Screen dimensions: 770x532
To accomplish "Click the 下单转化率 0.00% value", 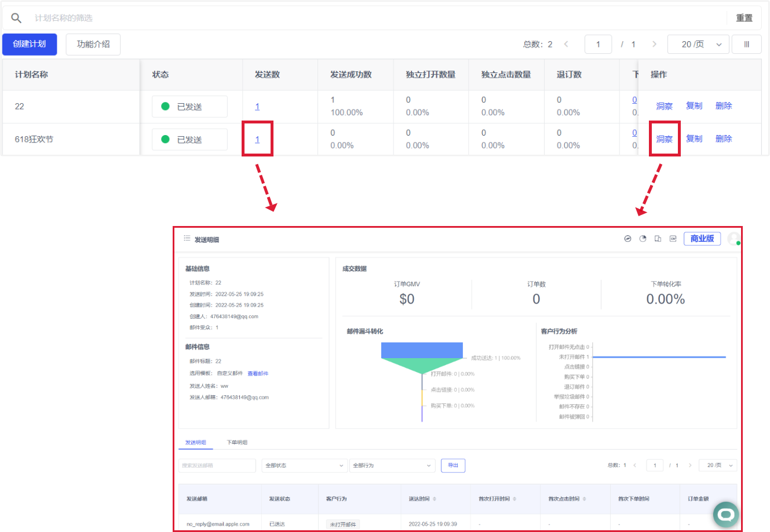I will tap(666, 299).
